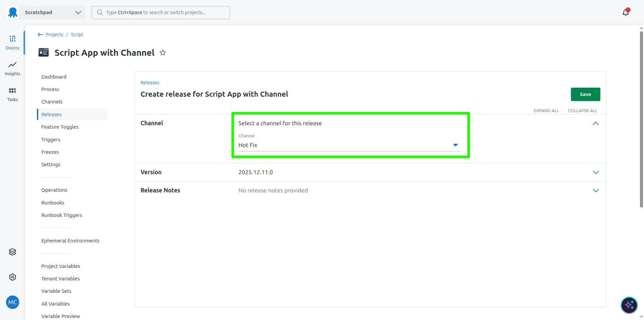Expand the Version section chevron
Viewport: 644px width, 320px height.
pos(595,172)
